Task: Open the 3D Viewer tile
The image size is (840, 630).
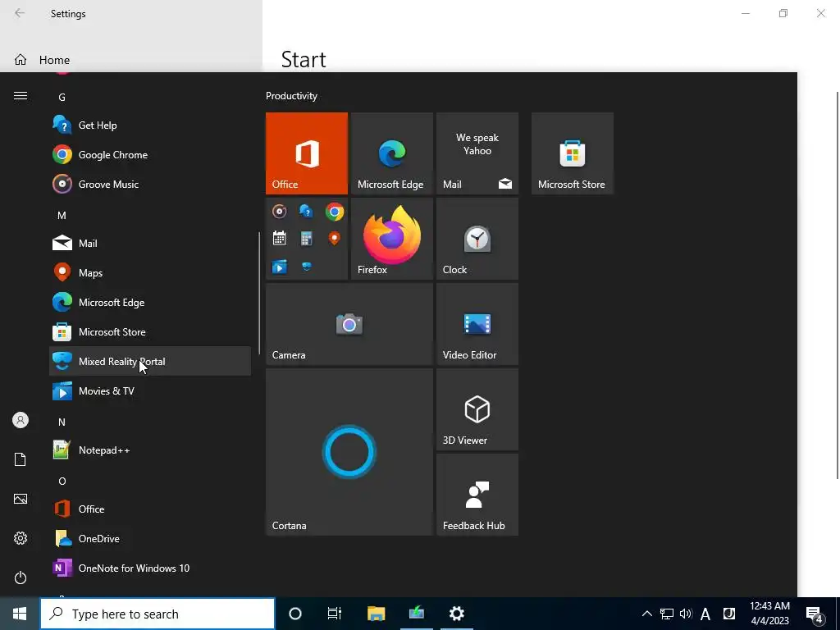Action: pos(477,409)
